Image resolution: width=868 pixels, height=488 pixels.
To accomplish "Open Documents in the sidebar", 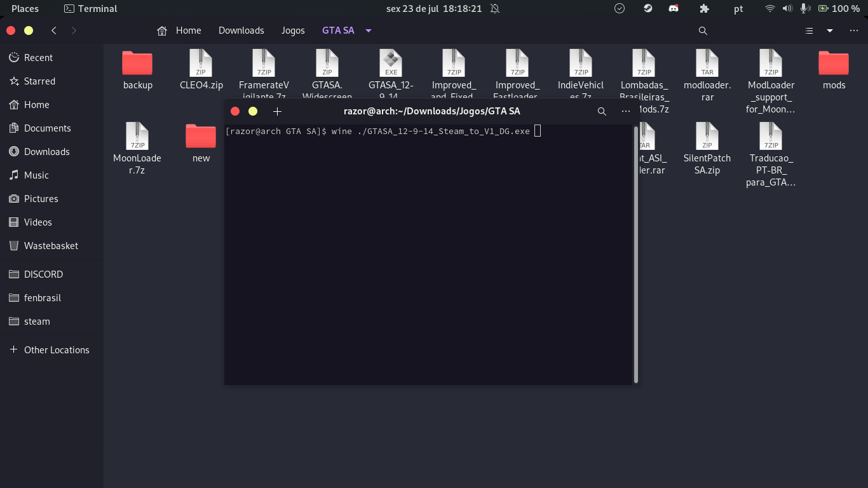I will click(x=51, y=128).
